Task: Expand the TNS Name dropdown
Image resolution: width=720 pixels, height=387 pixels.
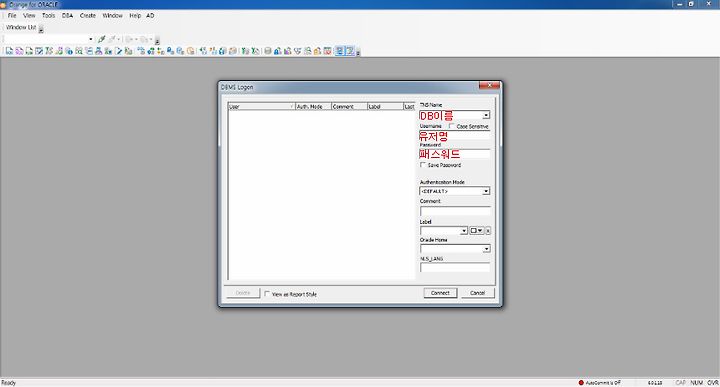Action: (x=486, y=115)
